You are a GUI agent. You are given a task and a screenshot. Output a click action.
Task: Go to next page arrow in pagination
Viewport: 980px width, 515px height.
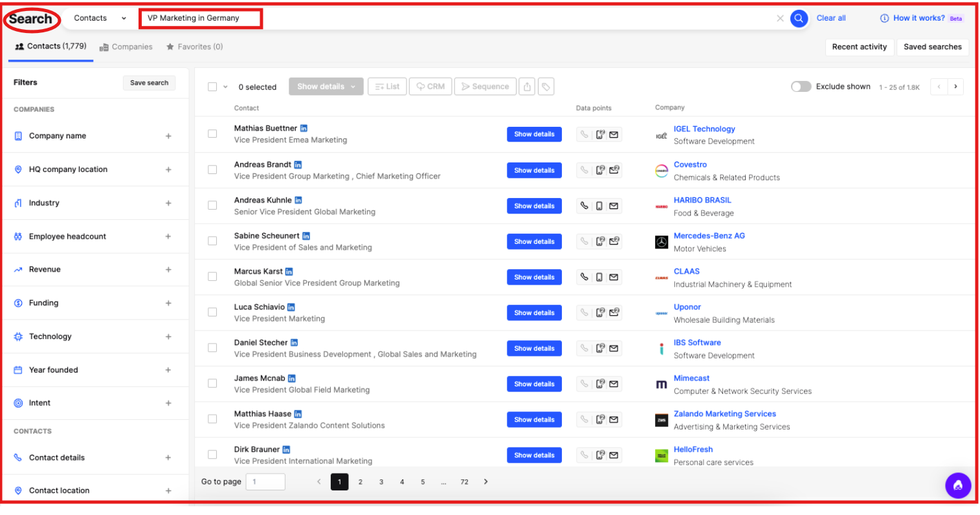485,481
